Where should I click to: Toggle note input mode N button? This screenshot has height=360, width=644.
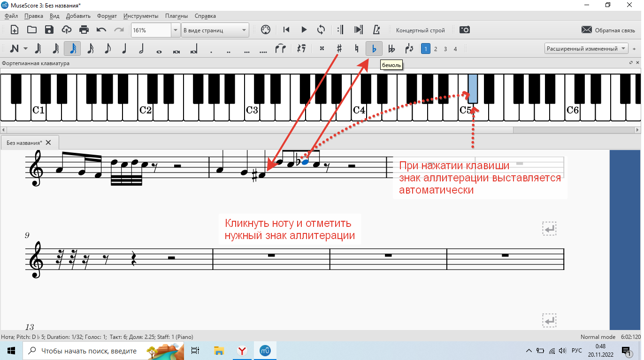(x=15, y=49)
